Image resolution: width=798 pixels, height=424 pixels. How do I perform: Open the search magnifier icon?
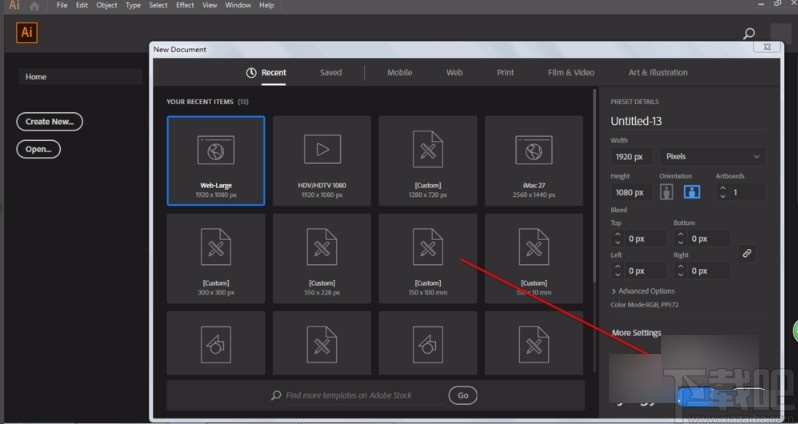(x=749, y=34)
